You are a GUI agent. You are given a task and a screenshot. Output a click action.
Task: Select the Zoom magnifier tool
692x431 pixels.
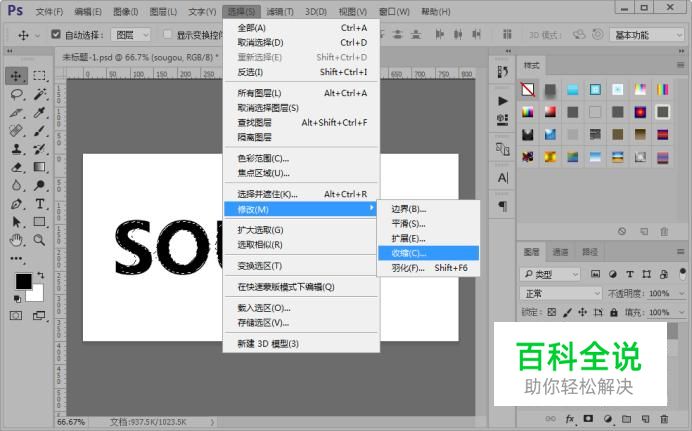[x=39, y=240]
